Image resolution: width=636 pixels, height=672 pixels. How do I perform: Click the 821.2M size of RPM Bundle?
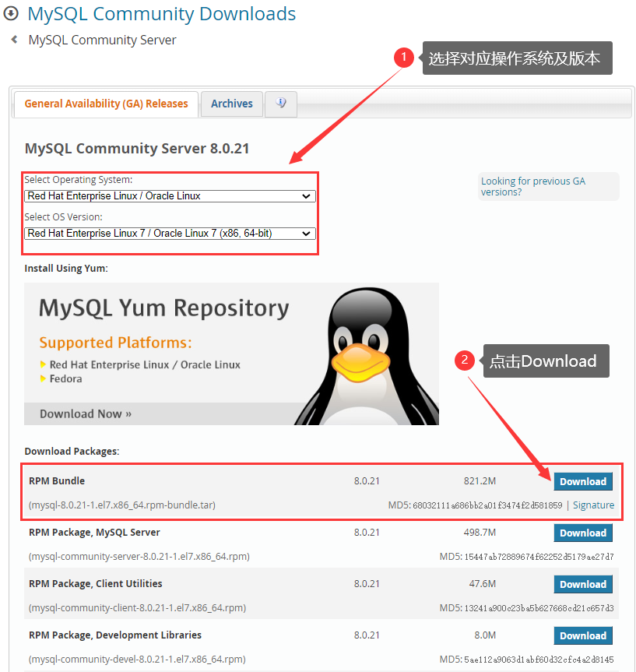[480, 481]
